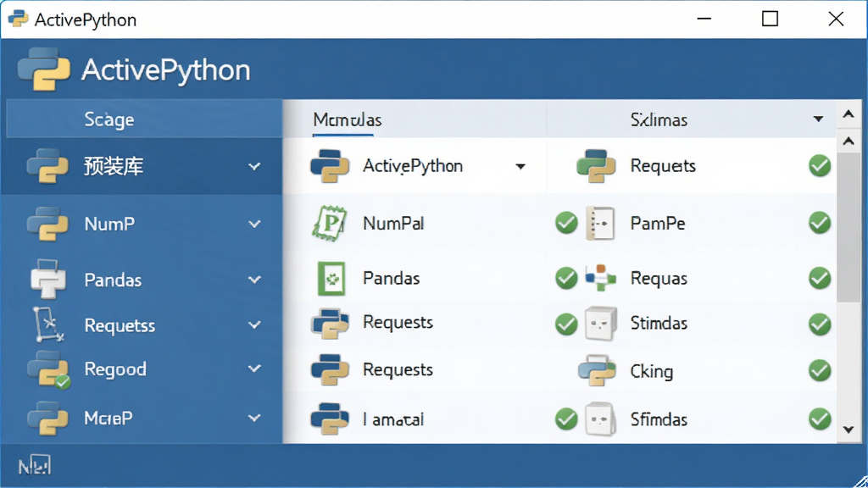Click the resize grip in the window corner
This screenshot has width=868, height=488.
(x=860, y=481)
